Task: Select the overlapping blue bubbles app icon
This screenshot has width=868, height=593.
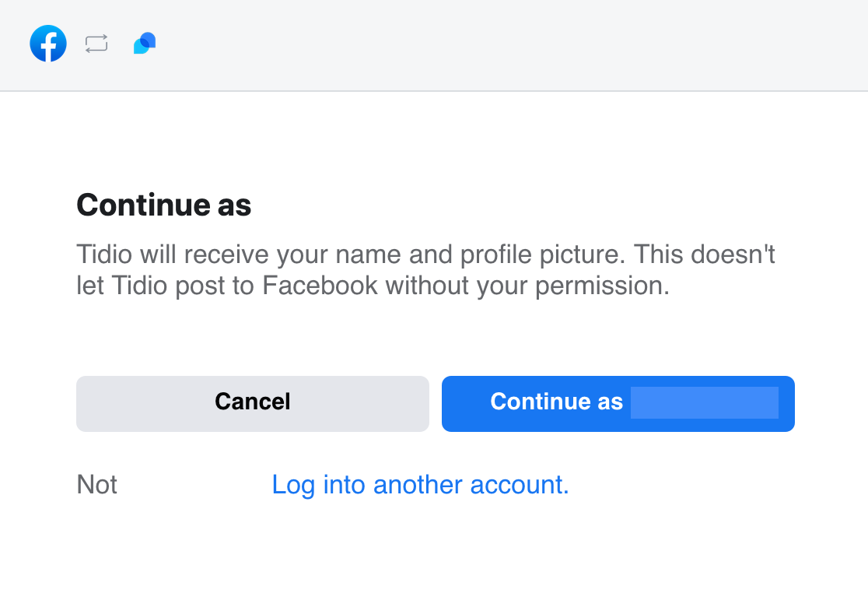Action: point(145,43)
